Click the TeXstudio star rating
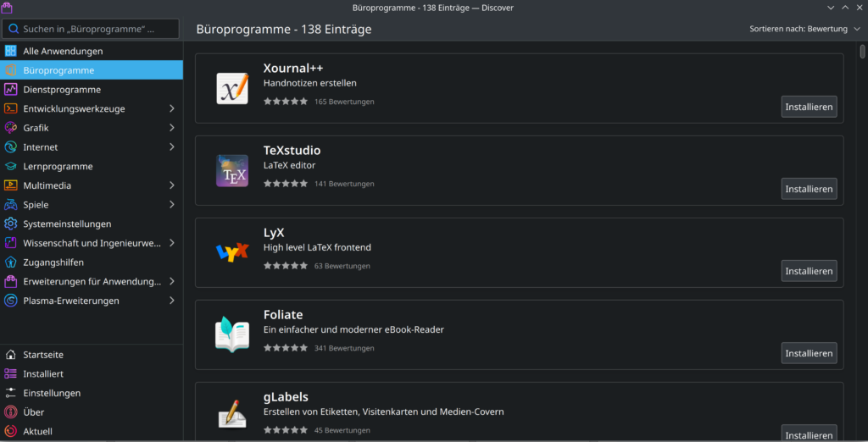 click(286, 184)
